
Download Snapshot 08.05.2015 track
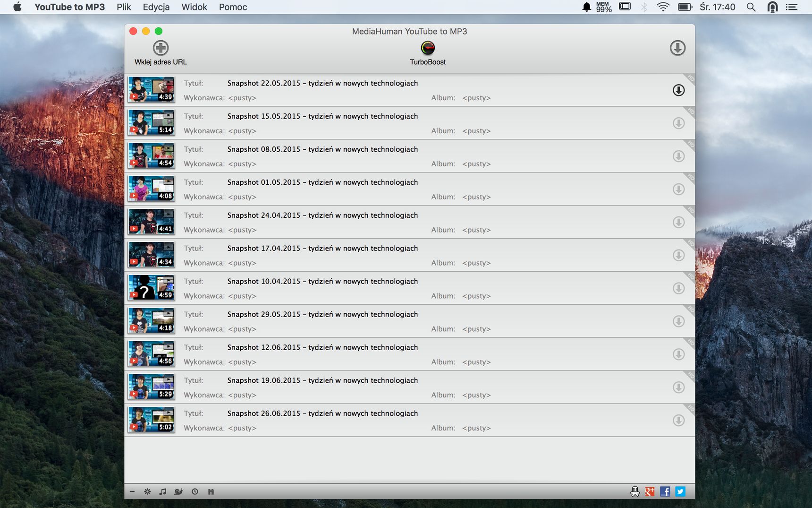(678, 156)
